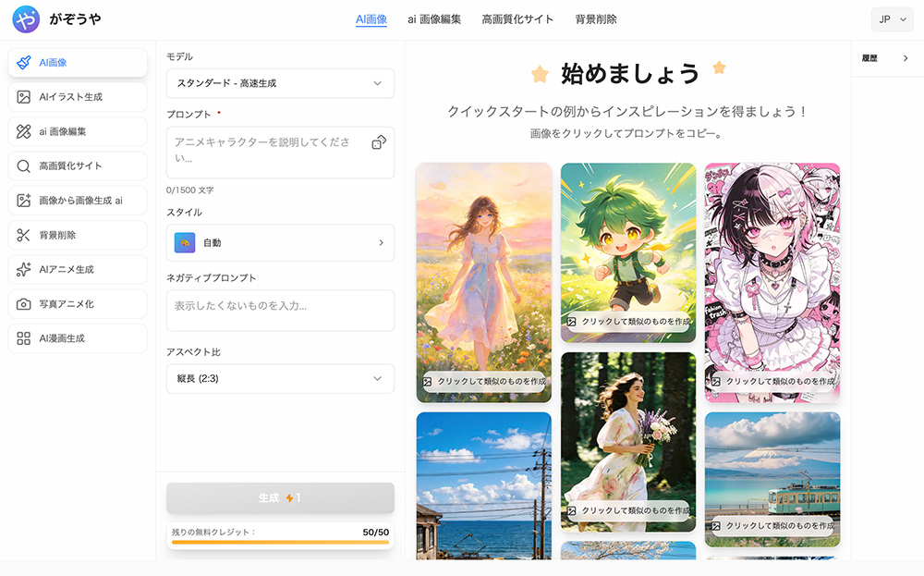Click the ネガティブプロンプト input field
Image resolution: width=924 pixels, height=576 pixels.
coord(280,311)
